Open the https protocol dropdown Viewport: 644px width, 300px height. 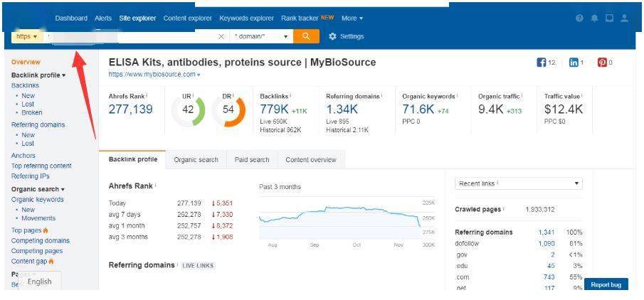(27, 36)
